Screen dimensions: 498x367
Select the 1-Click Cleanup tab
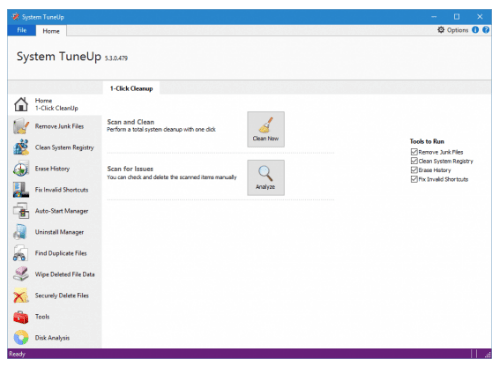[131, 88]
